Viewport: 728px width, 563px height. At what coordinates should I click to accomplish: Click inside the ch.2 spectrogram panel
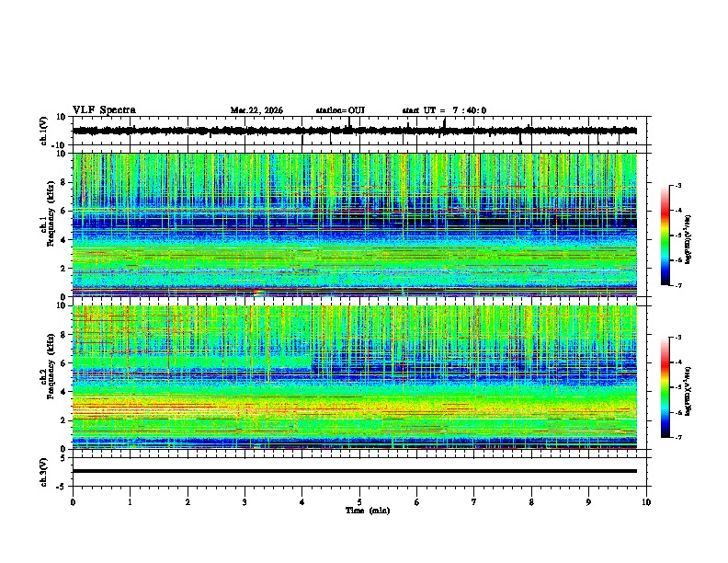[355, 377]
